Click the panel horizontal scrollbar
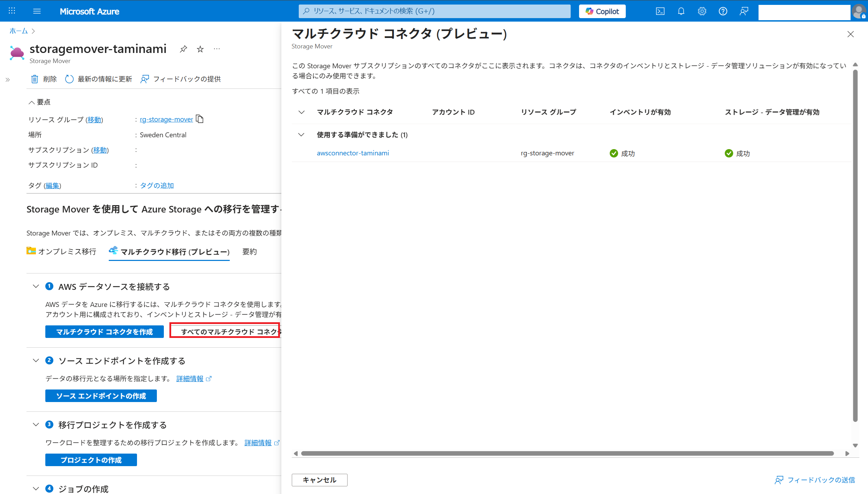The width and height of the screenshot is (868, 494). tap(568, 454)
